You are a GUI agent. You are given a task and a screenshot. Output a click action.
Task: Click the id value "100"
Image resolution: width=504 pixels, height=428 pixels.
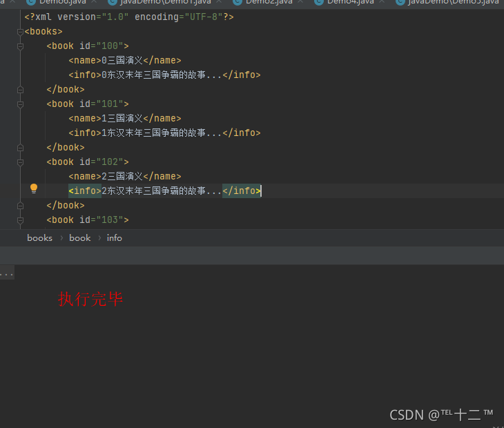(x=110, y=46)
